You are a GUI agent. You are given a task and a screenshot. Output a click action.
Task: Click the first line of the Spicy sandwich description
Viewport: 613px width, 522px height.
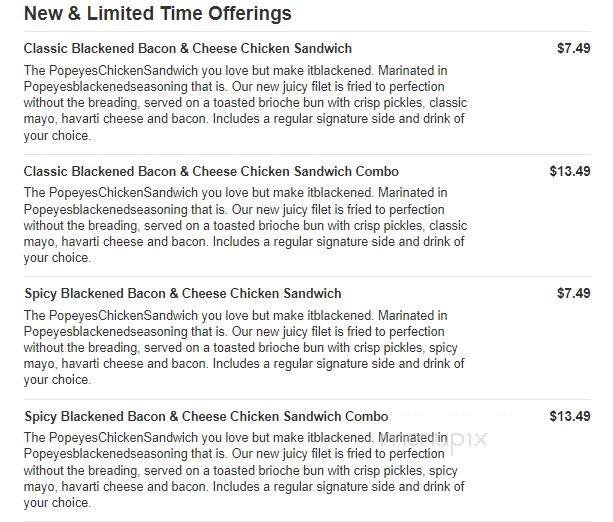[x=235, y=315]
